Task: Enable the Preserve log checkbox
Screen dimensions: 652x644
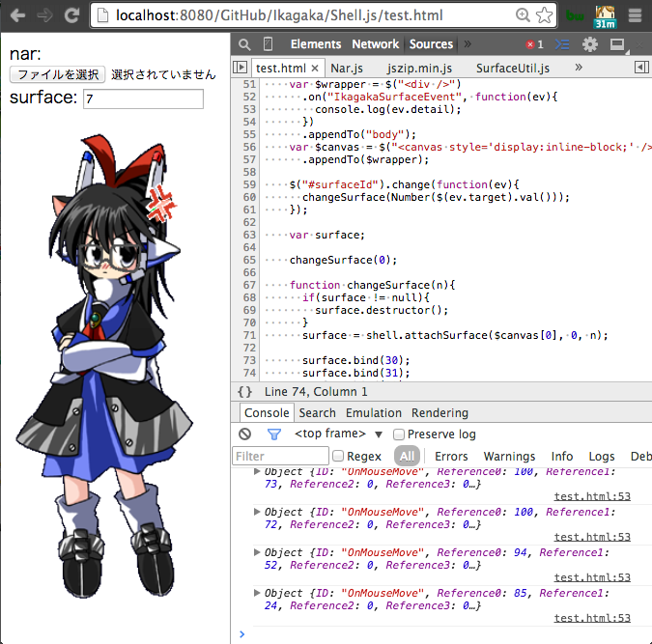Action: tap(398, 434)
